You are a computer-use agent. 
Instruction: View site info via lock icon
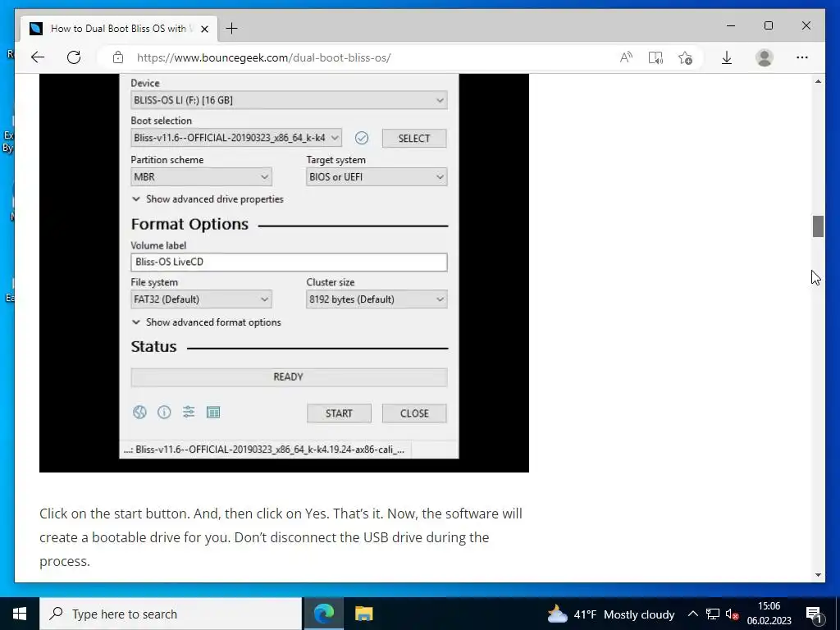[x=118, y=57]
